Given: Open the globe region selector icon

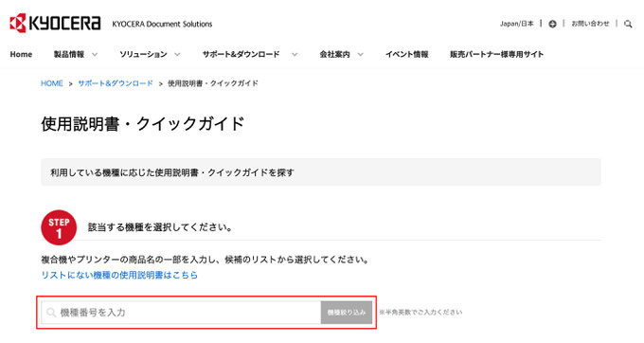Looking at the screenshot, I should [x=552, y=24].
